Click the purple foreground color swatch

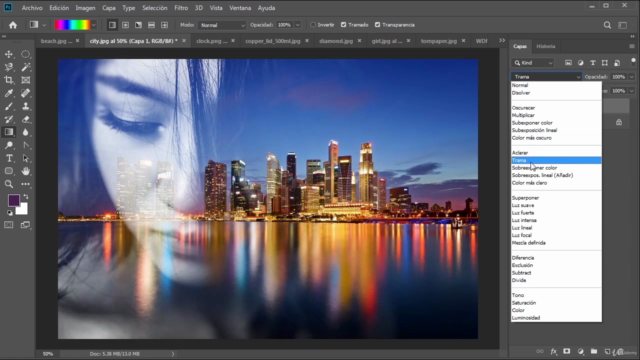click(13, 200)
